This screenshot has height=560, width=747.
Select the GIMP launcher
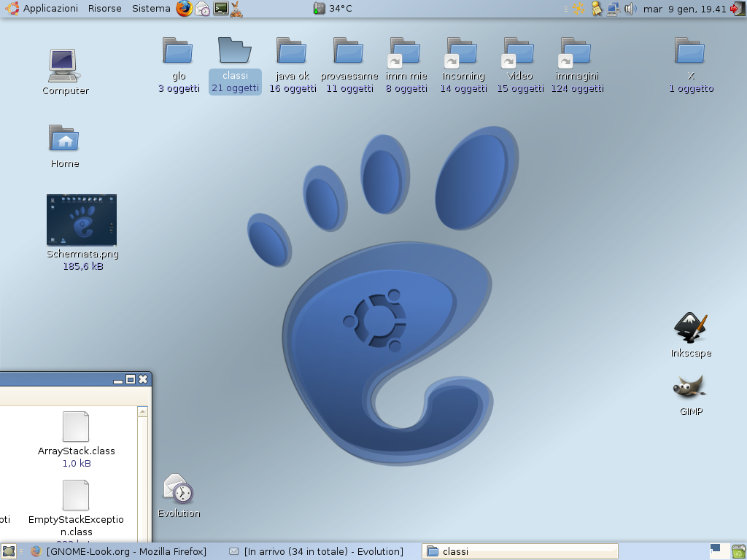tap(690, 386)
